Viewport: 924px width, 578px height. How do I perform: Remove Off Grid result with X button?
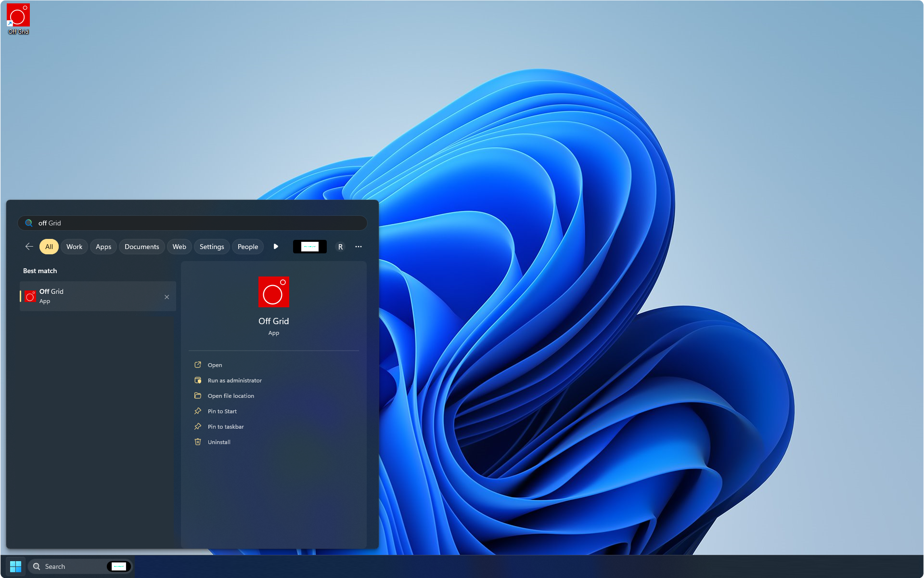[167, 297]
